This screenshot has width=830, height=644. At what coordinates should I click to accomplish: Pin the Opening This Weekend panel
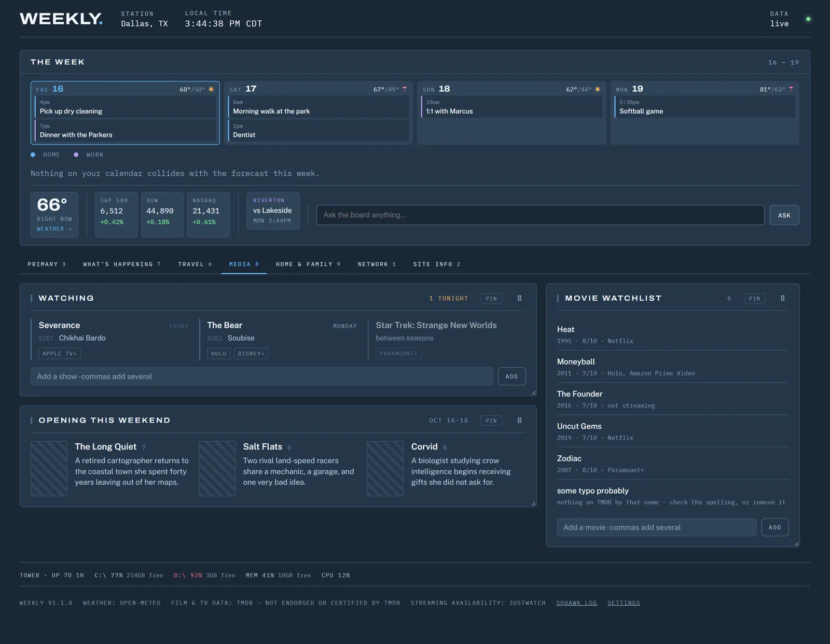tap(491, 421)
